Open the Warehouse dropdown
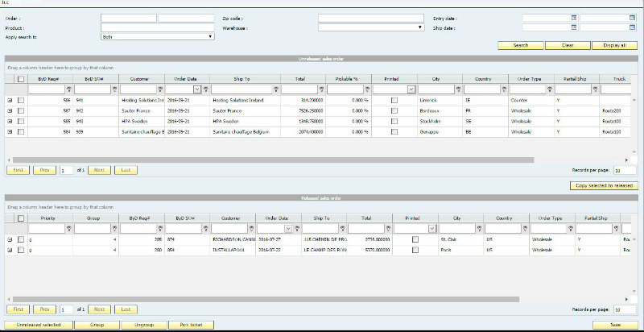This screenshot has height=332, width=644. [371, 27]
